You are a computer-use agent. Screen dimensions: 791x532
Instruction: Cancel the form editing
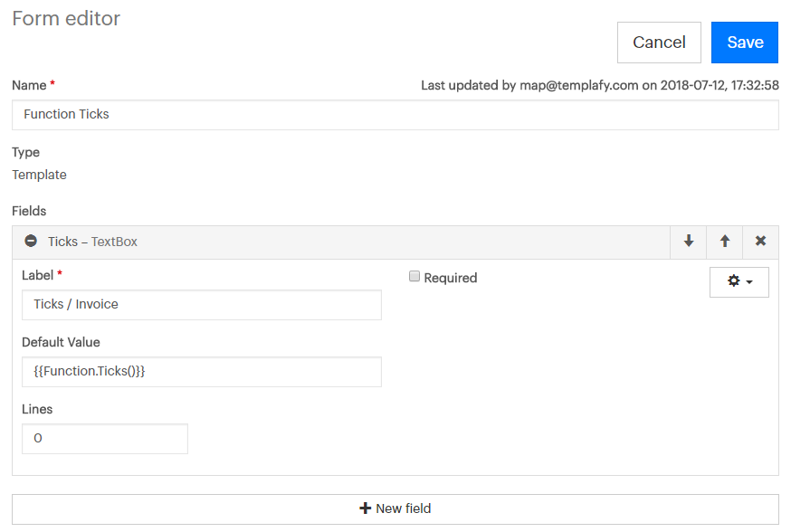pyautogui.click(x=659, y=43)
